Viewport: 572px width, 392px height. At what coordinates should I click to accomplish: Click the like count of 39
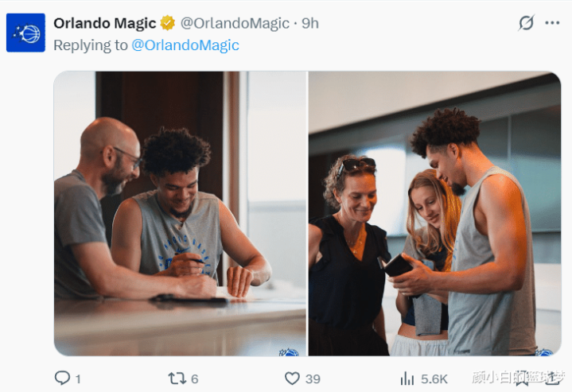tap(313, 379)
